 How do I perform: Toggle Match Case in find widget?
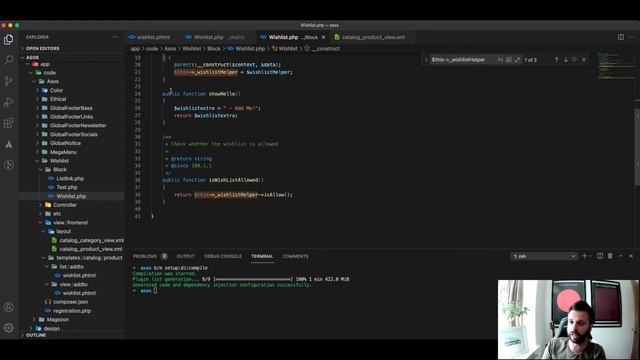click(500, 60)
